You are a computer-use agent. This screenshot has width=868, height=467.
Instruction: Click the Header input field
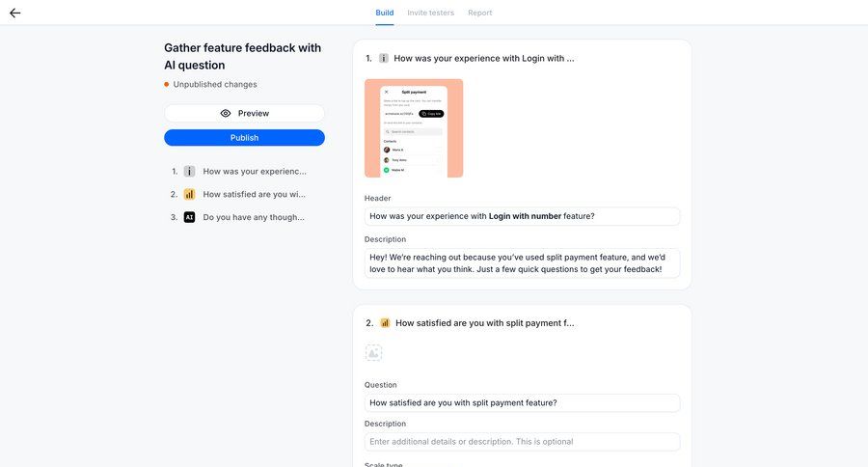(x=522, y=216)
